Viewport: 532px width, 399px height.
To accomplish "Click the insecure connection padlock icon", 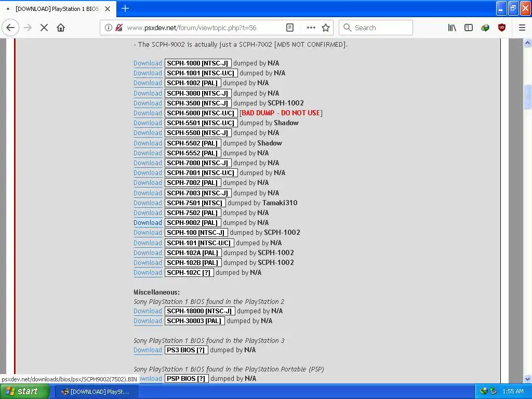I will 119,28.
